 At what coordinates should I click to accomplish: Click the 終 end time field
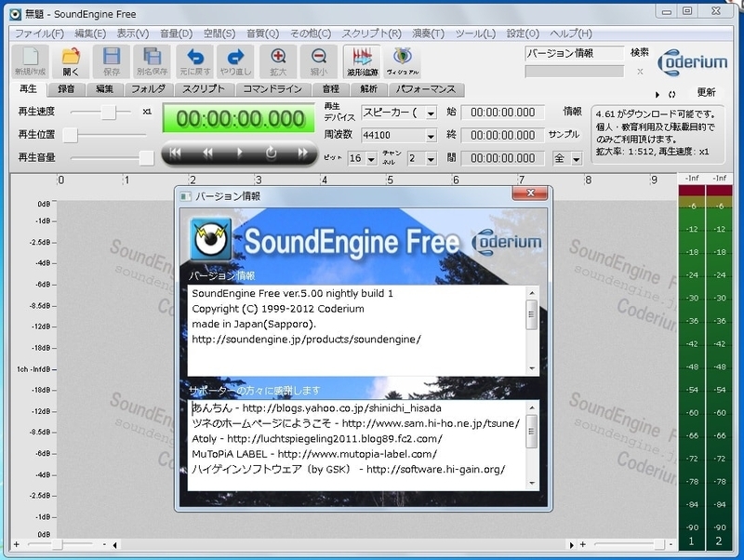(x=502, y=135)
